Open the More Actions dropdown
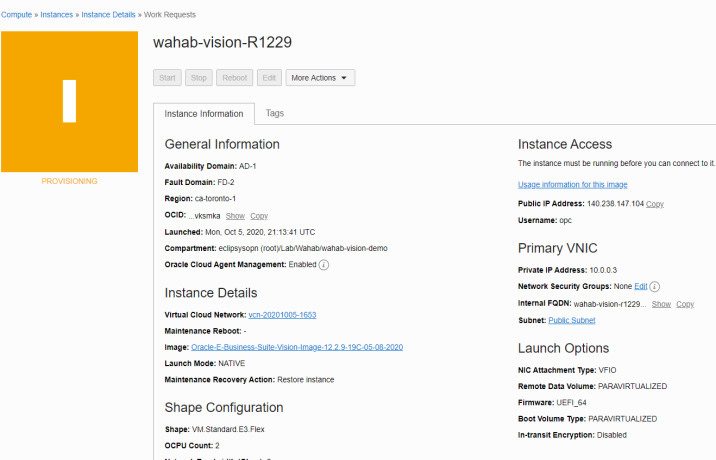 320,78
